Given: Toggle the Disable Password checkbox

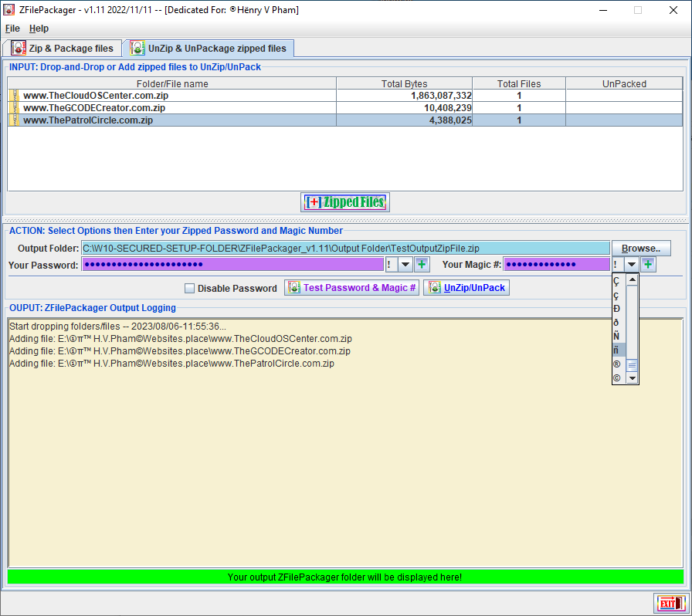Looking at the screenshot, I should [x=189, y=289].
